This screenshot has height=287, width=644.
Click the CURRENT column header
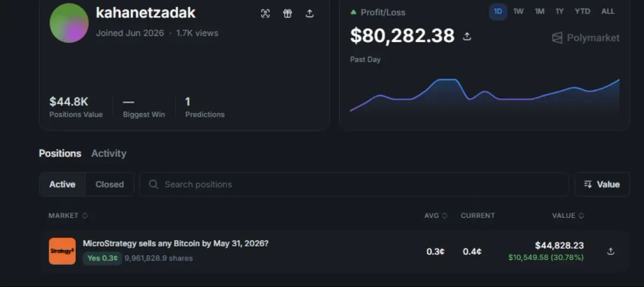pyautogui.click(x=477, y=216)
